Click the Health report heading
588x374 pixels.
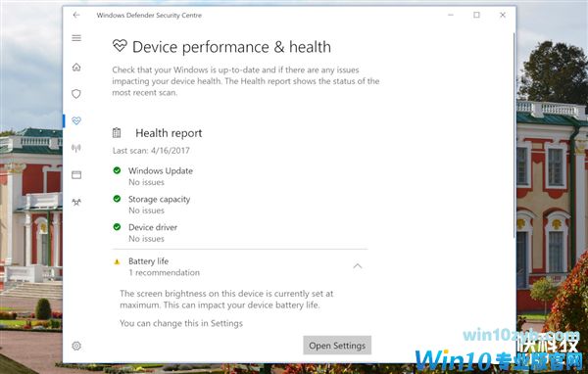[169, 133]
